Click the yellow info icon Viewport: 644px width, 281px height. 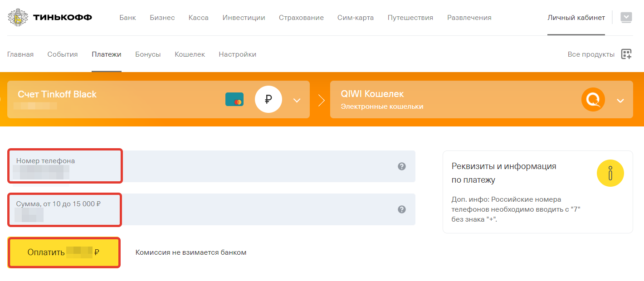point(610,173)
